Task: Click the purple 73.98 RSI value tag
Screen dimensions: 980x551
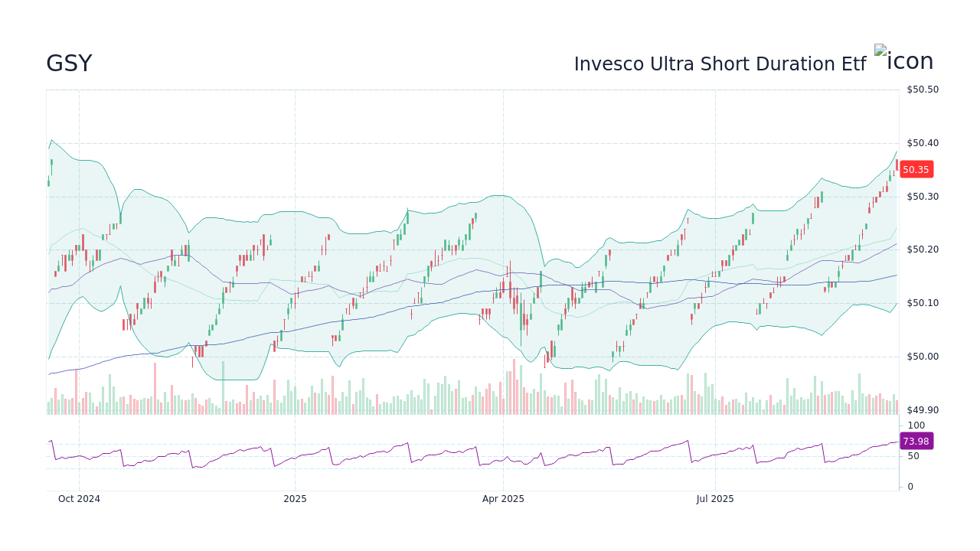Action: coord(916,441)
